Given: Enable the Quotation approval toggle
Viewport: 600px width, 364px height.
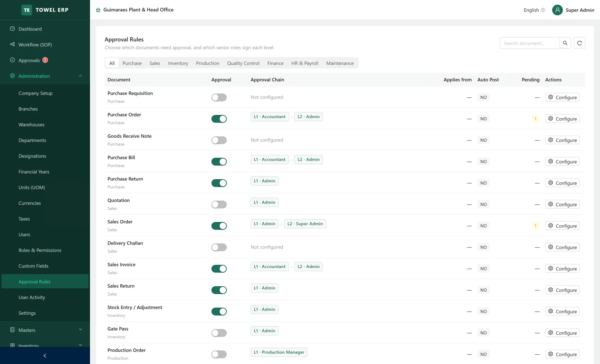Looking at the screenshot, I should pyautogui.click(x=219, y=204).
